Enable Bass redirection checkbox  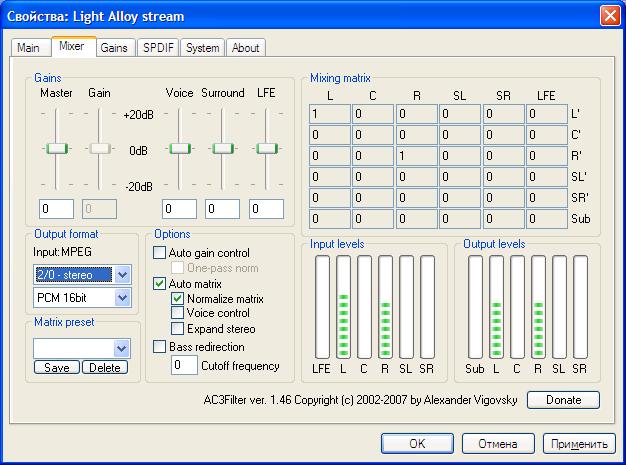(160, 346)
